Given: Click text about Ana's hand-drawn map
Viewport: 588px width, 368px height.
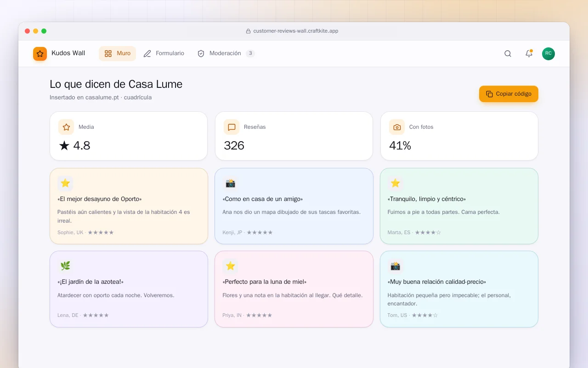Looking at the screenshot, I should point(292,212).
